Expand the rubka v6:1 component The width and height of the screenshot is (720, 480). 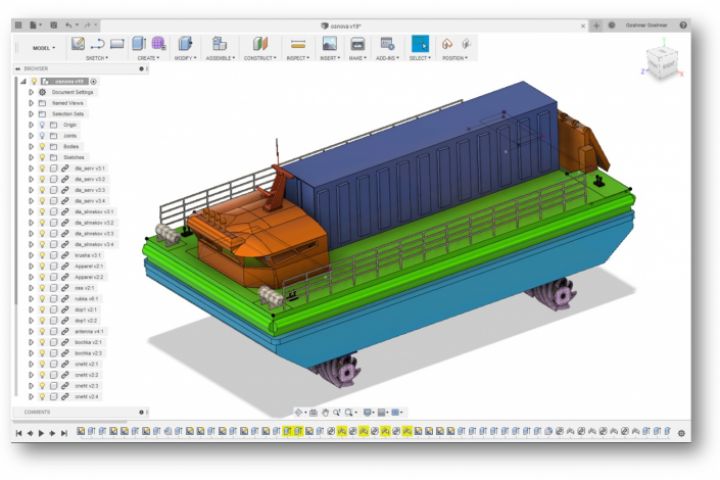(31, 299)
